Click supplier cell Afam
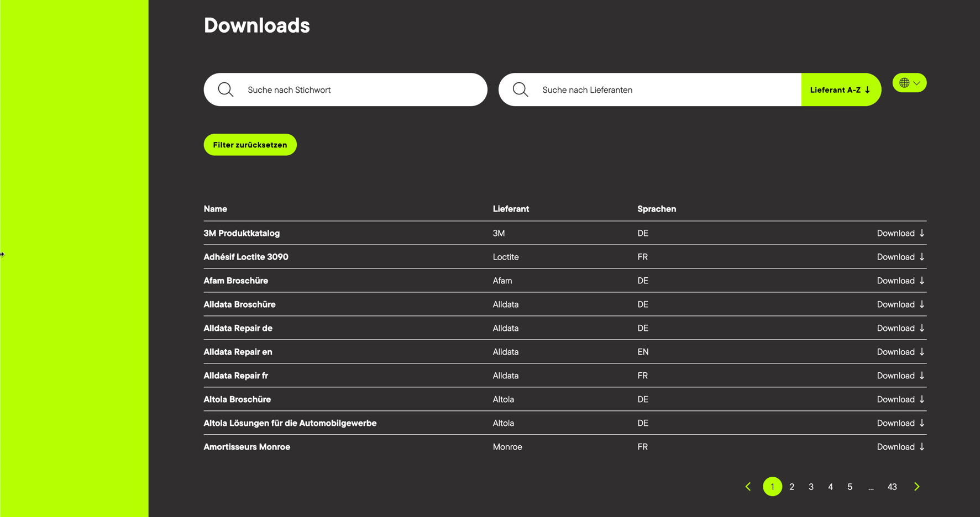980x517 pixels. tap(502, 281)
